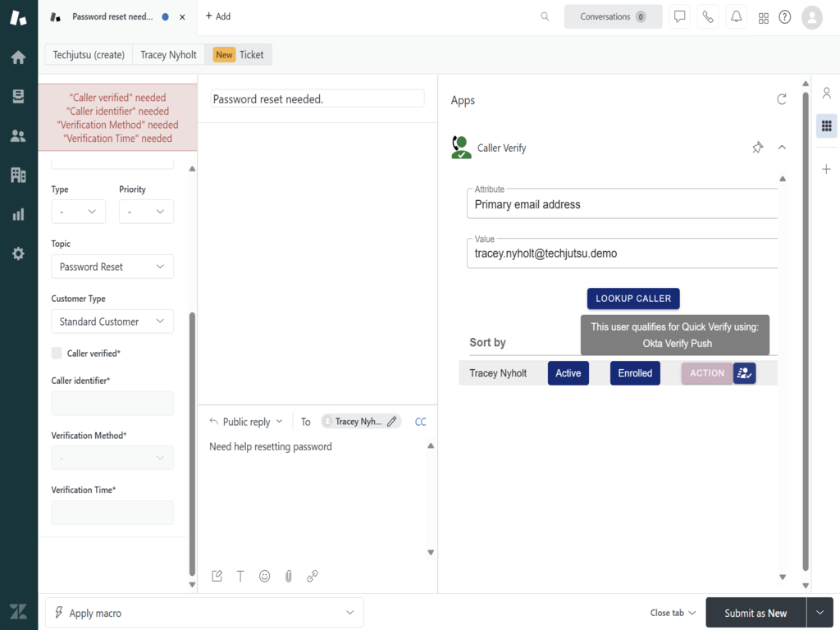Select the Tracey Nyholt tab

coord(167,54)
